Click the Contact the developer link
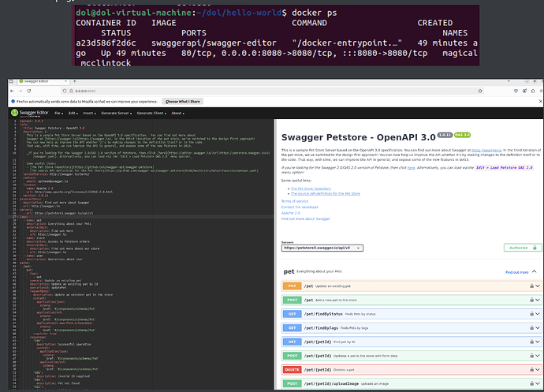 (x=300, y=207)
